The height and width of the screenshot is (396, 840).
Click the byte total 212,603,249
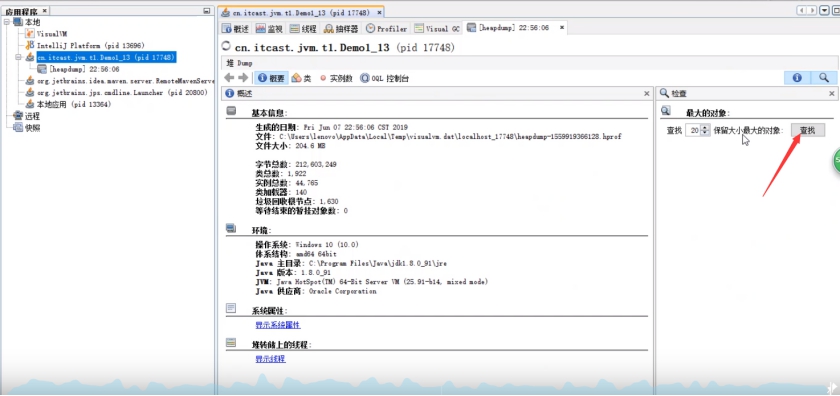[x=316, y=165]
